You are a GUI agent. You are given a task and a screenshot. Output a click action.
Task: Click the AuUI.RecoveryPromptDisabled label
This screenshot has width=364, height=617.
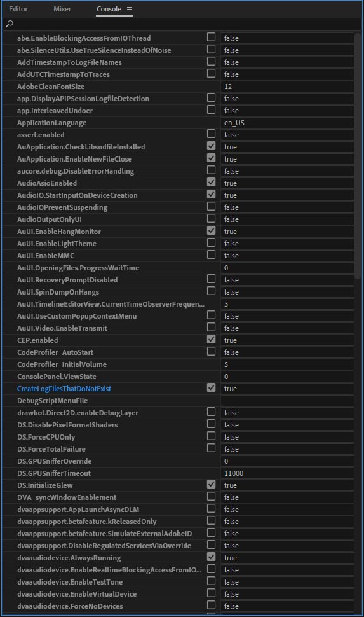[x=67, y=280]
